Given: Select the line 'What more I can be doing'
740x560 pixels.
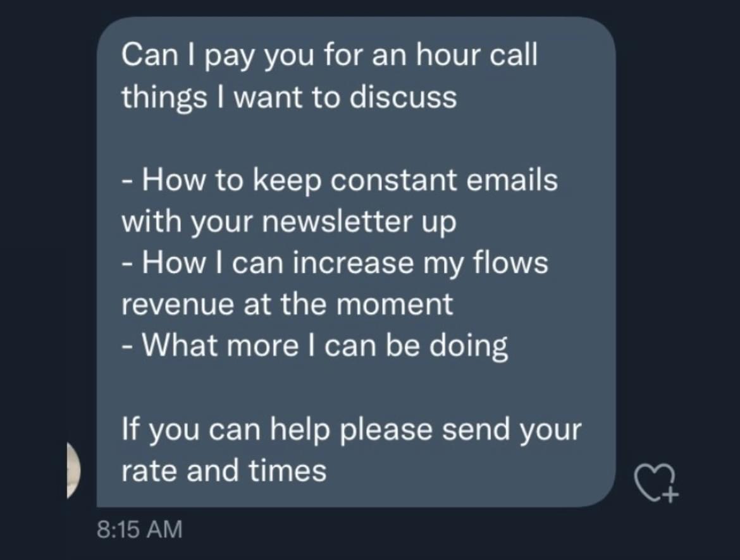Looking at the screenshot, I should click(x=315, y=346).
